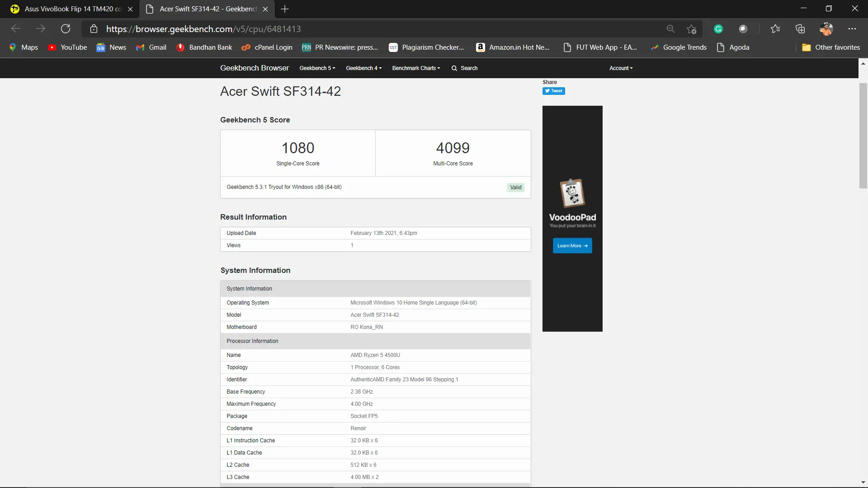Add this page to favorites star
This screenshot has width=868, height=488.
tap(691, 29)
